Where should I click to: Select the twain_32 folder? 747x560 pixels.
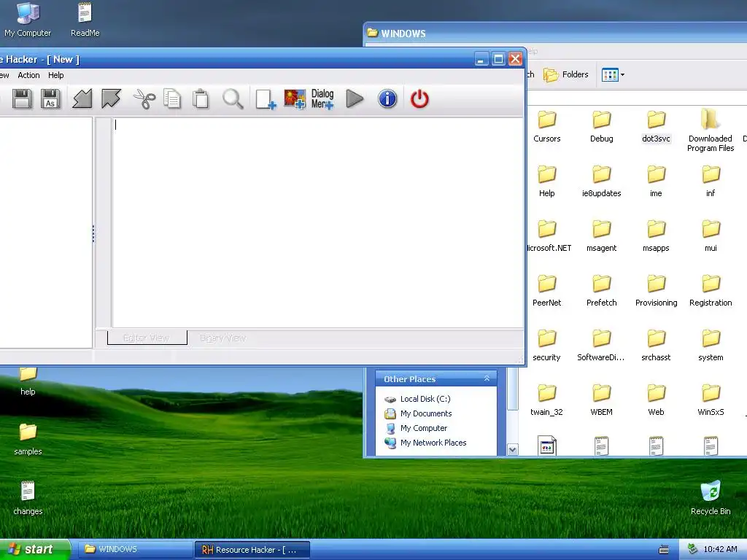[547, 400]
